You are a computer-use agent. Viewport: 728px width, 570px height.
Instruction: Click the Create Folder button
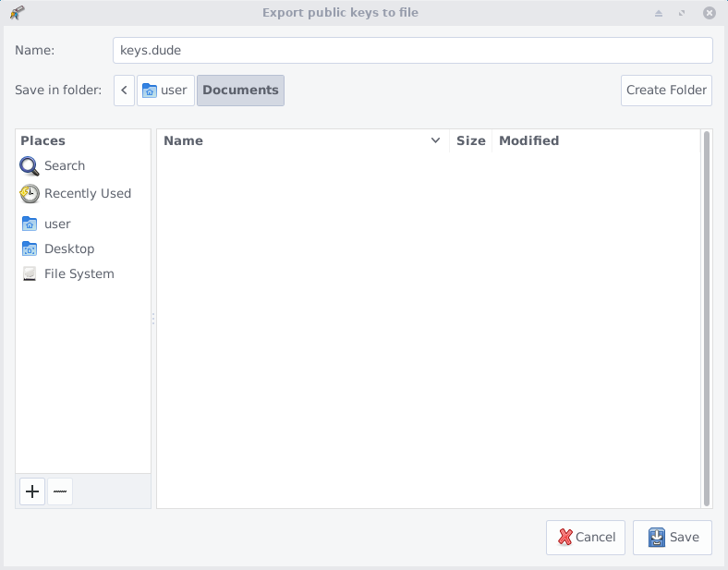tap(666, 90)
